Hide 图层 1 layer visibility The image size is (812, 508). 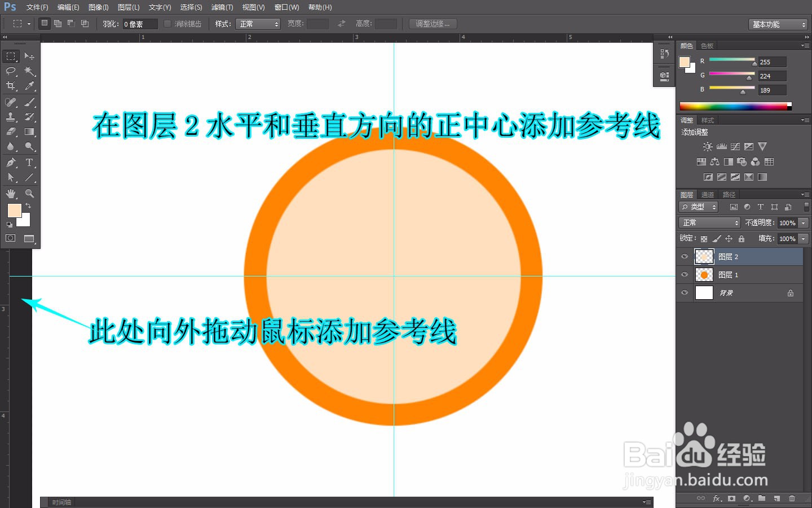pyautogui.click(x=685, y=275)
